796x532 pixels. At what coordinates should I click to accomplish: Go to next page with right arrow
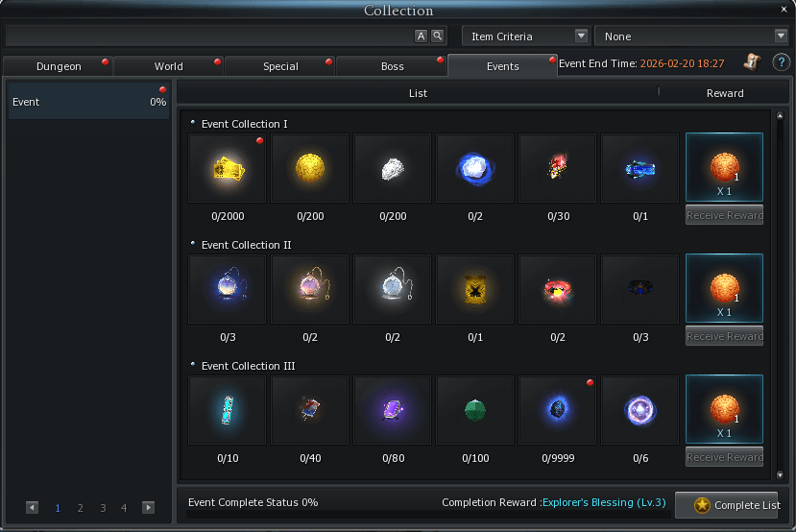[148, 508]
